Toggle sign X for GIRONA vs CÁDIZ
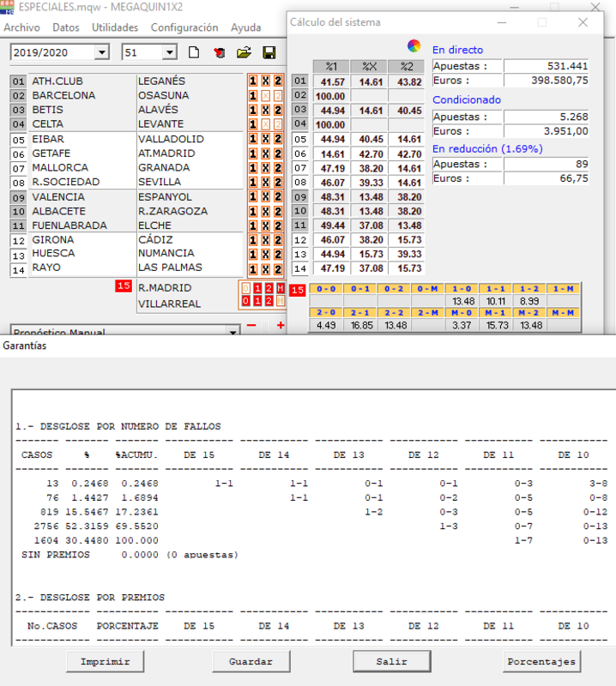The image size is (616, 686). [x=265, y=240]
